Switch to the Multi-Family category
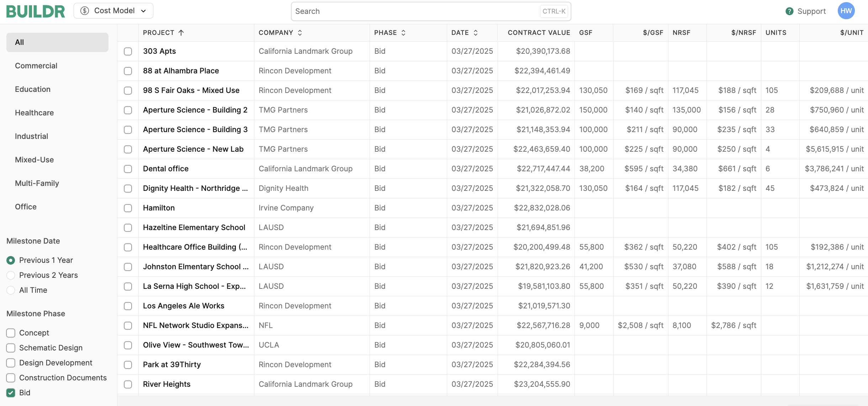Image resolution: width=868 pixels, height=406 pixels. (x=37, y=183)
